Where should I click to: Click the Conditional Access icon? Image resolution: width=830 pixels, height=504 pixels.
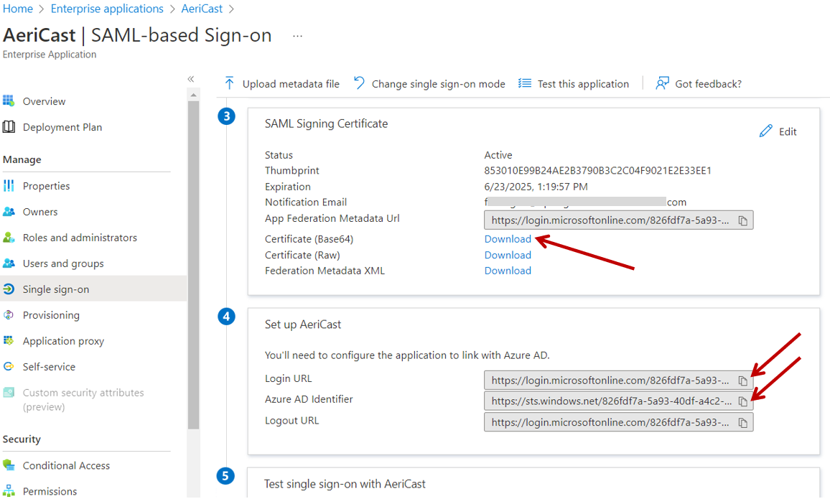pos(9,465)
